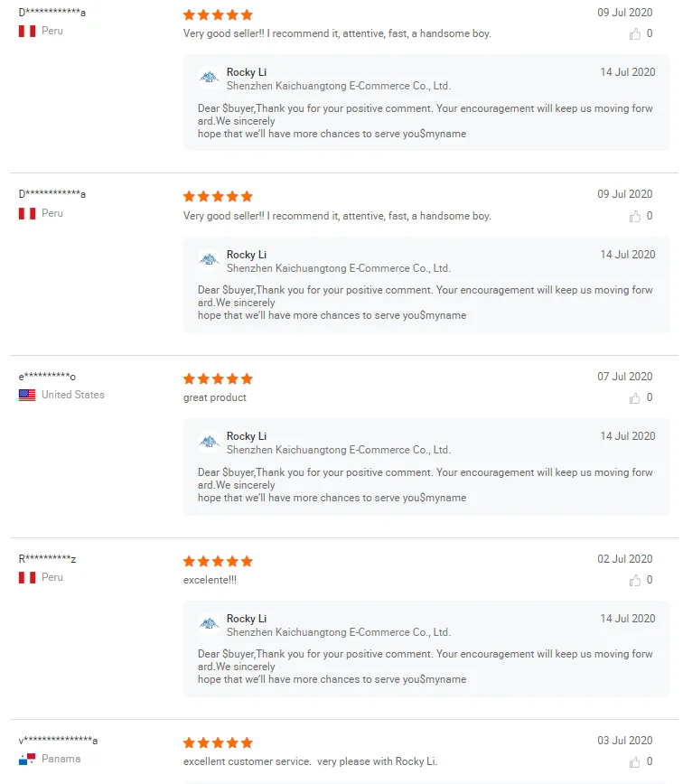This screenshot has width=683, height=784.
Task: Click the 02 Jul 2020 review date
Action: (624, 559)
